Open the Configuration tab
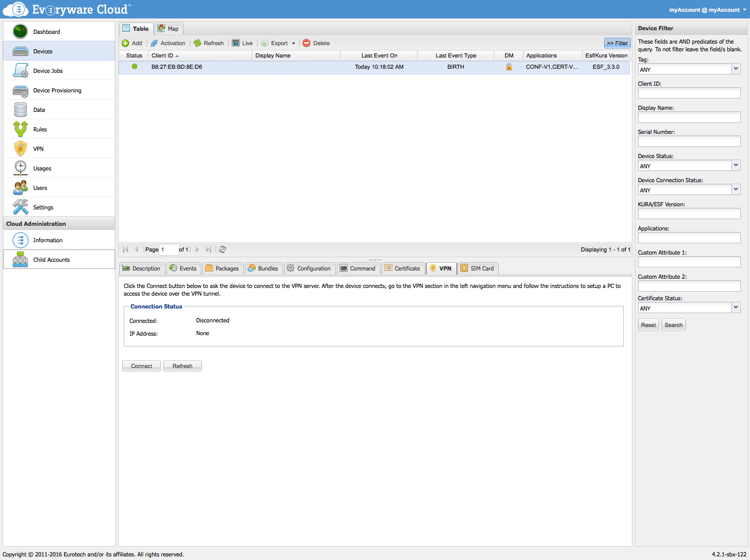Image resolution: width=750 pixels, height=560 pixels. point(309,268)
